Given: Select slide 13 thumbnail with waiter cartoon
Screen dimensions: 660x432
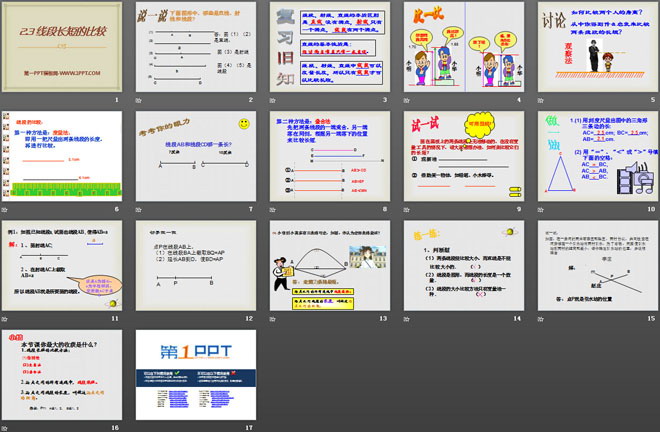Looking at the screenshot, I should click(x=330, y=265).
